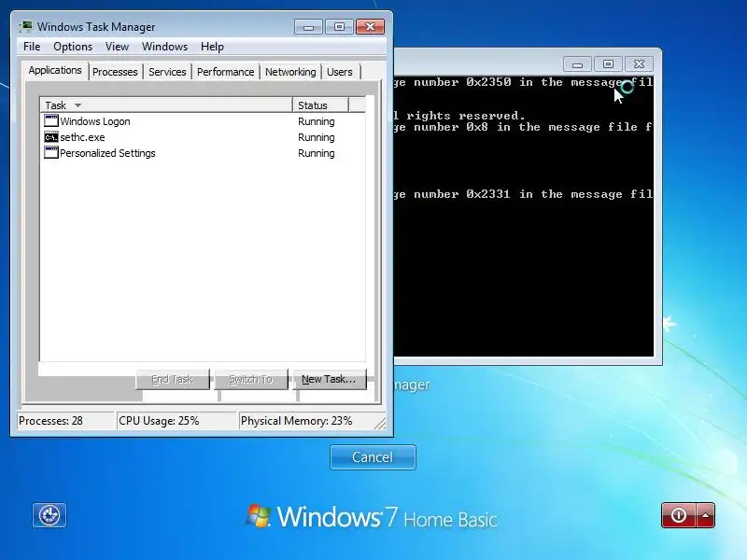Viewport: 747px width, 560px height.
Task: Expand the shutdown options arrow
Action: coord(706,515)
